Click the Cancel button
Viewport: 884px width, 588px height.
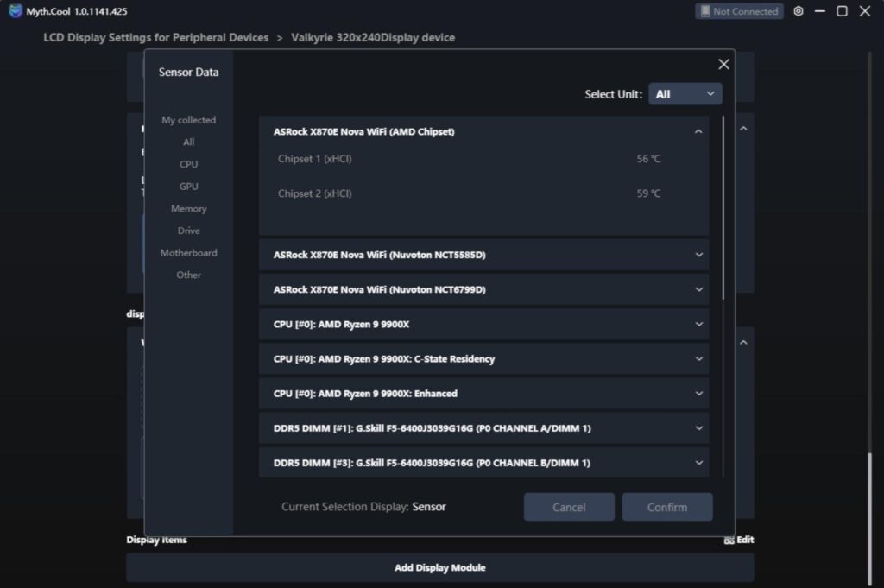click(x=569, y=507)
